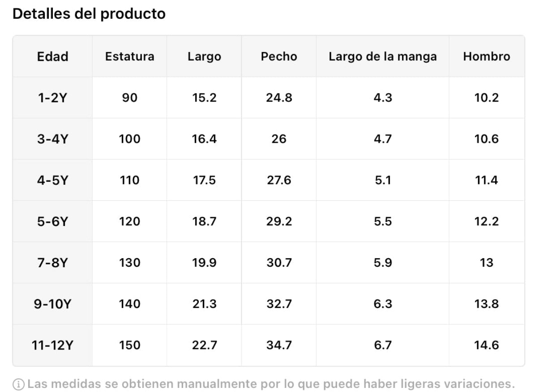This screenshot has height=392, width=556.
Task: Click the Estatura column header
Action: point(130,57)
